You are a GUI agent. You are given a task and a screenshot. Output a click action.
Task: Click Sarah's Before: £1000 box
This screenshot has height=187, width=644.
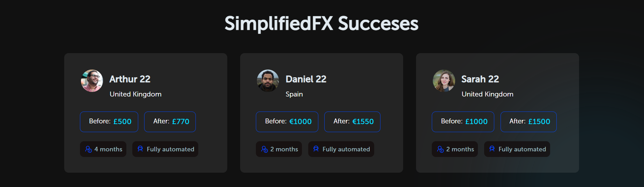tap(463, 122)
